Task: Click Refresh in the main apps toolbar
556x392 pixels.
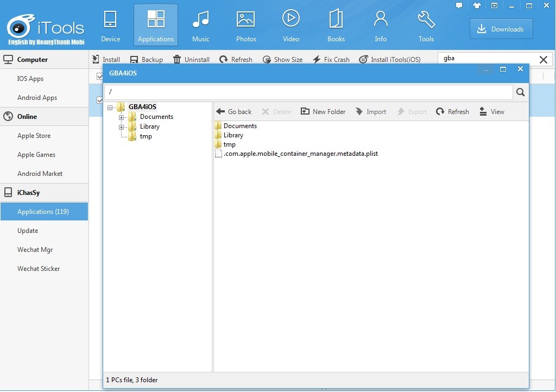Action: pyautogui.click(x=236, y=60)
